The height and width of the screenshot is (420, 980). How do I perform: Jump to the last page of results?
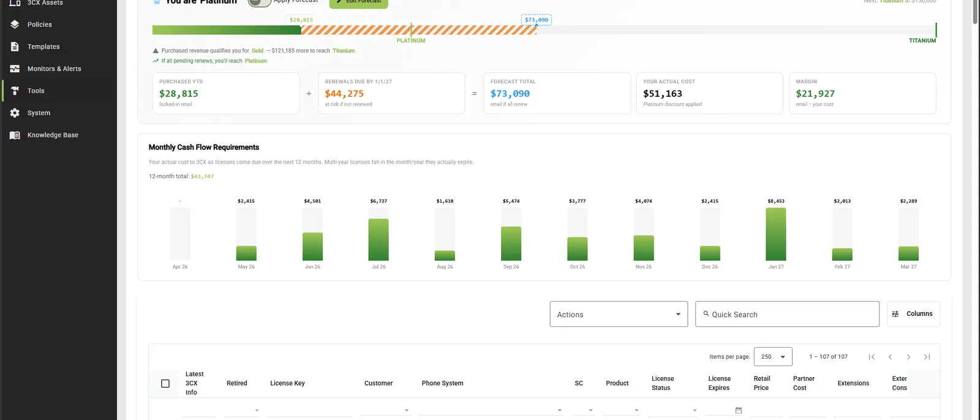(x=927, y=357)
